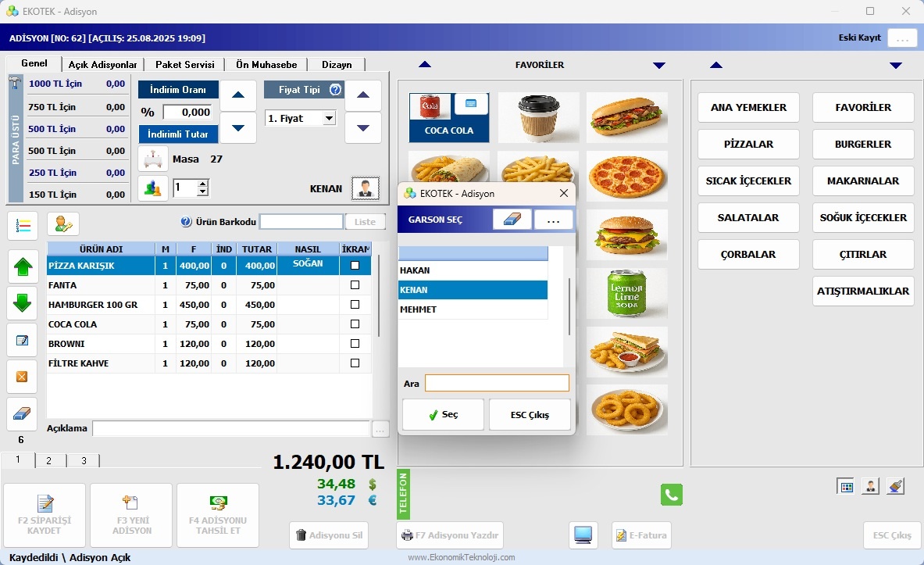Open the PİZZALAR category
924x565 pixels.
pos(748,144)
